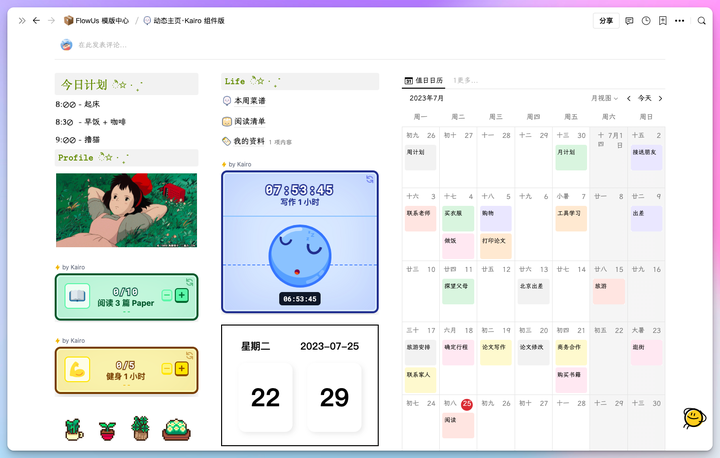Decrease the reading Paper counter with minus
This screenshot has width=720, height=458.
[166, 295]
